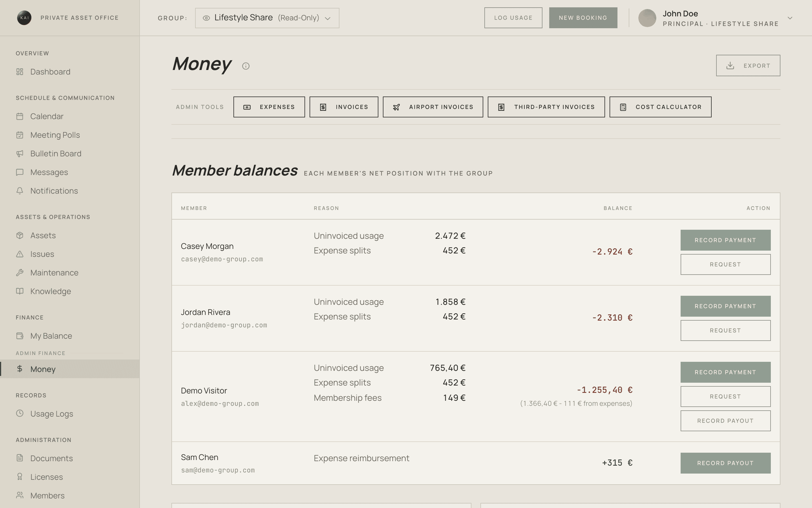Record payout for Demo Visitor

coord(725,421)
